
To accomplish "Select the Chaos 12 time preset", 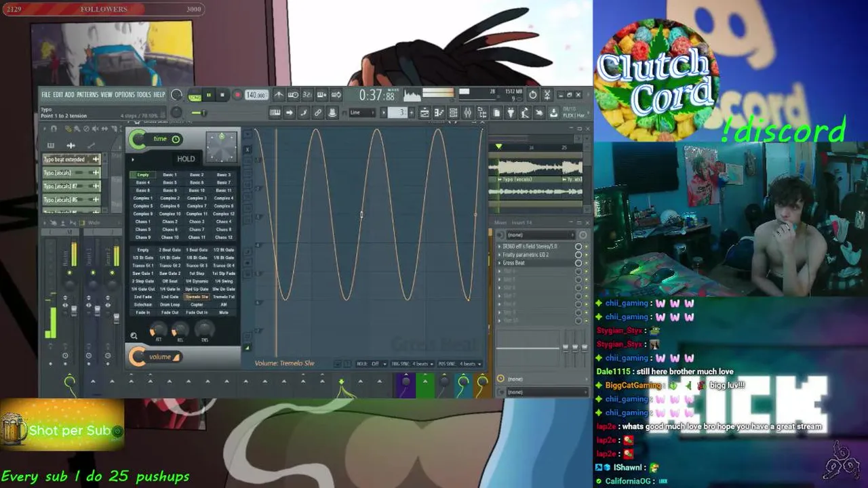I will click(223, 237).
